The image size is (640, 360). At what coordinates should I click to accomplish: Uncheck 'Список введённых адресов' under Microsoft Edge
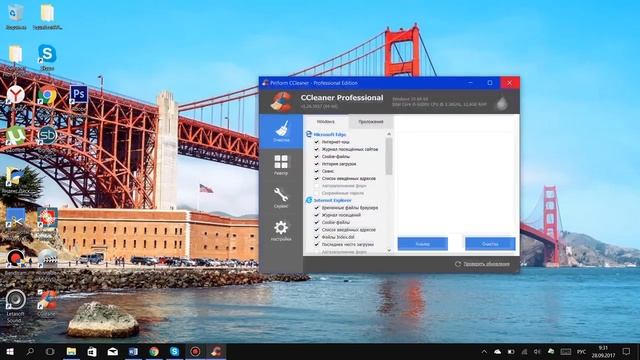coord(316,178)
